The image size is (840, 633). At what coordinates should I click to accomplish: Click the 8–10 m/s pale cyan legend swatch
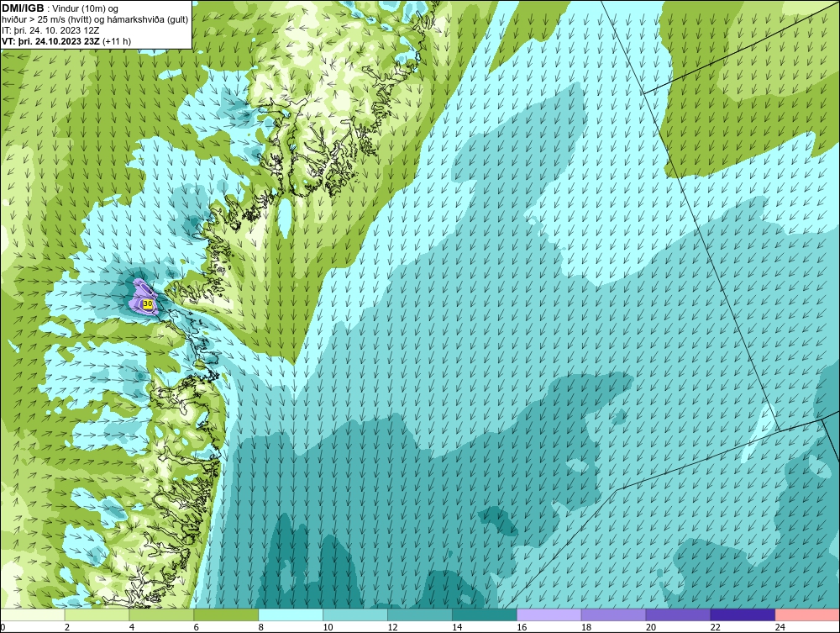point(291,615)
